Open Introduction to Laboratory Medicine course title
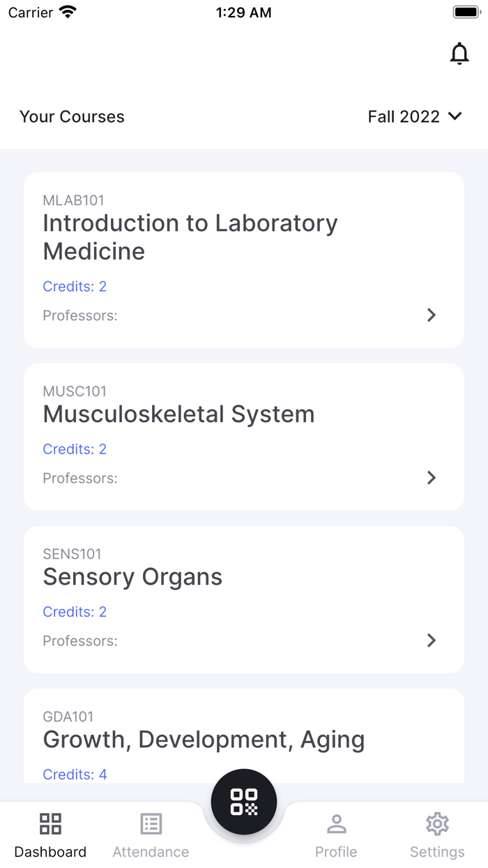 (x=190, y=237)
